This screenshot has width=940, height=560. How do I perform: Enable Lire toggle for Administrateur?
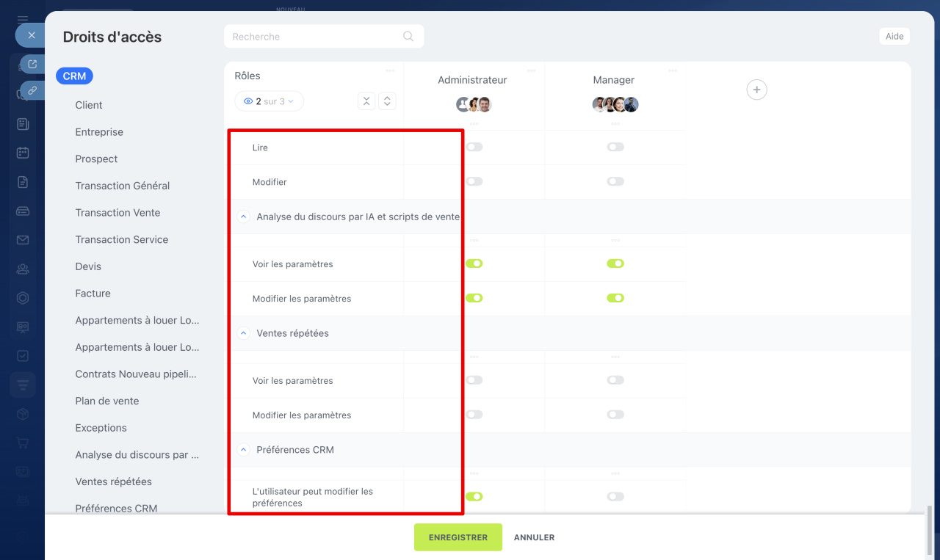point(474,147)
